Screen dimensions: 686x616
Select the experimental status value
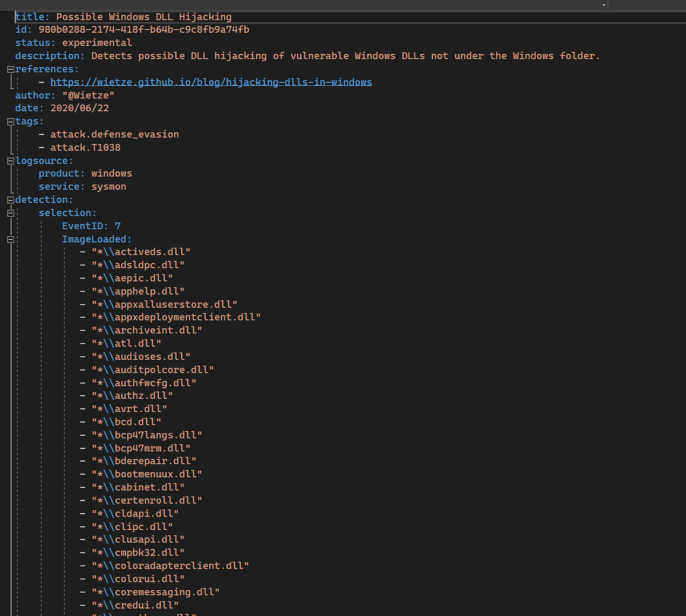click(97, 42)
